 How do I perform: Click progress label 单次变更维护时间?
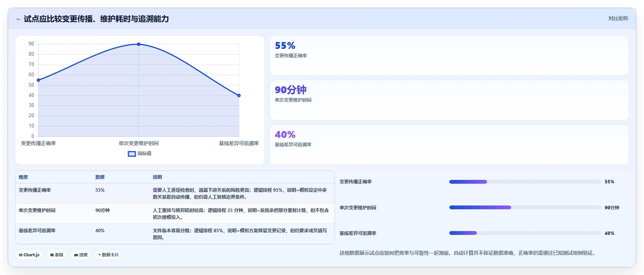click(358, 208)
